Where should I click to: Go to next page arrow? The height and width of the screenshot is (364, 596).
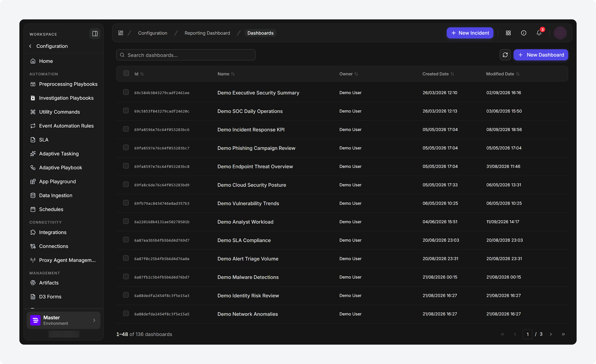[551, 334]
